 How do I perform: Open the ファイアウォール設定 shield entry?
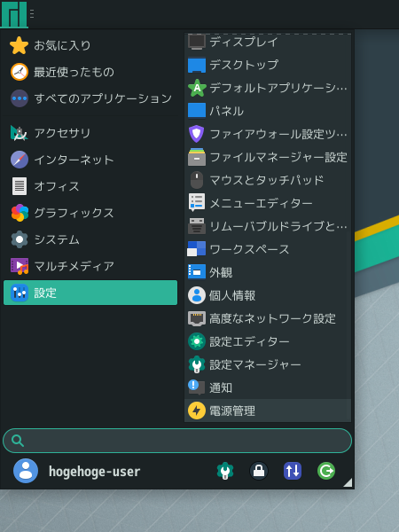(268, 134)
